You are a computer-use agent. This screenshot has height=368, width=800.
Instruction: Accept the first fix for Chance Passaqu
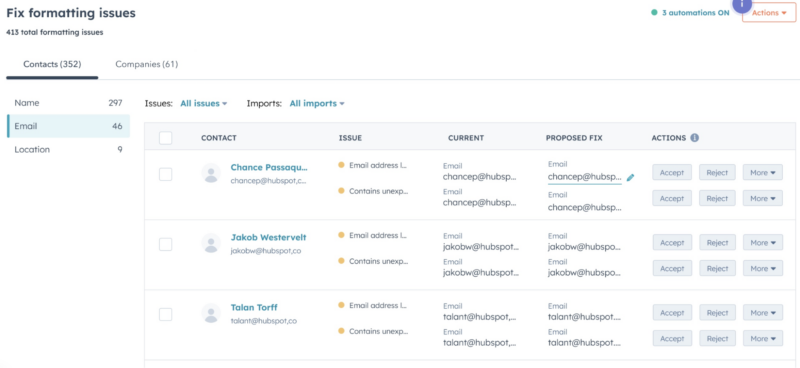tap(671, 173)
